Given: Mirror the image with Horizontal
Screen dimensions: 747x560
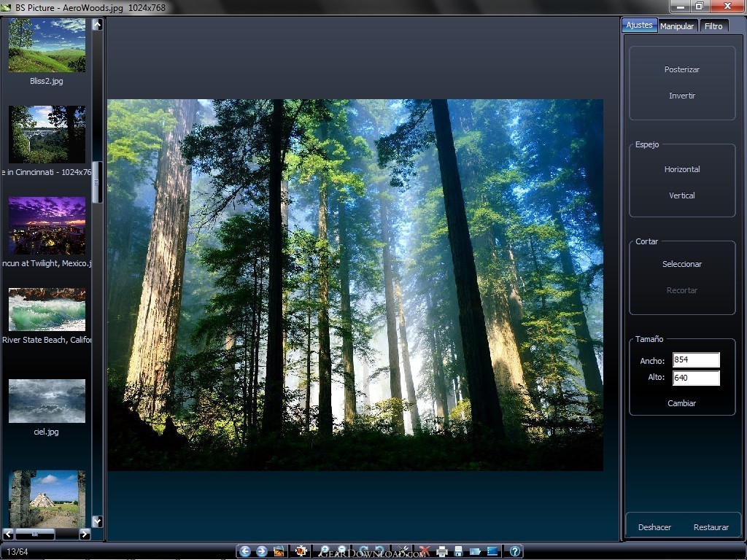Looking at the screenshot, I should pos(682,169).
